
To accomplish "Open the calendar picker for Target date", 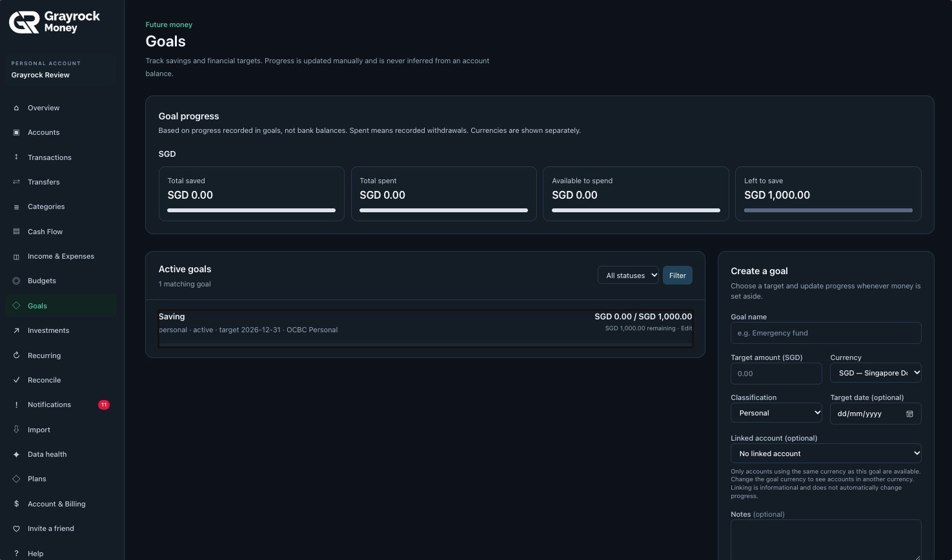I will coord(909,414).
